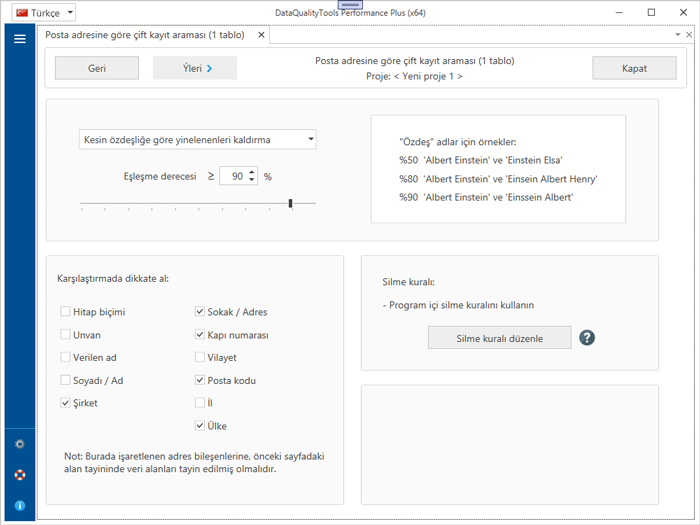Check the Vilayet checkbox
Viewport: 700px width, 525px height.
200,357
